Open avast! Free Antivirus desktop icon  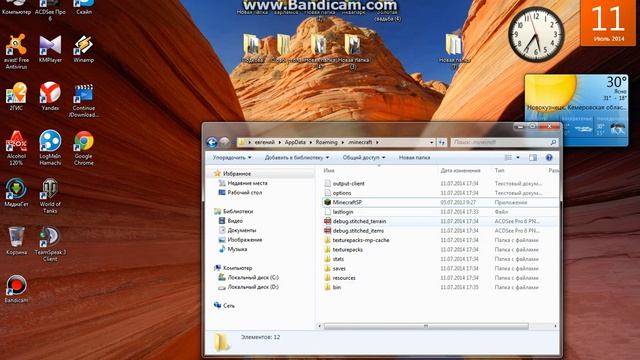(x=16, y=51)
